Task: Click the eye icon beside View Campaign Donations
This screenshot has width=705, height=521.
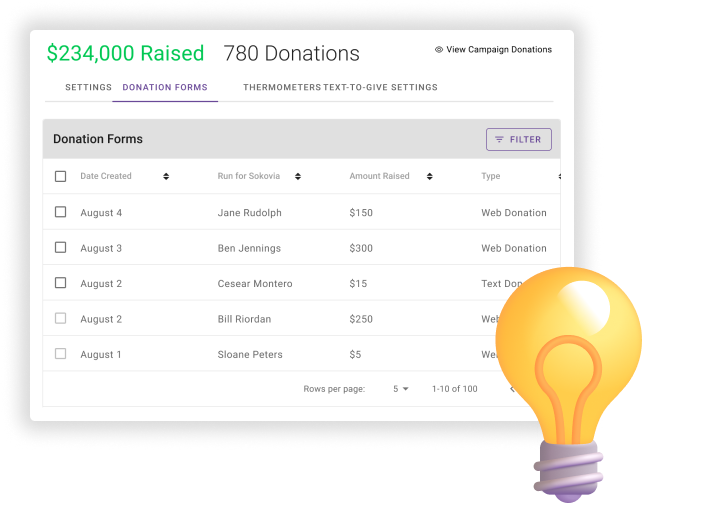Action: coord(439,49)
